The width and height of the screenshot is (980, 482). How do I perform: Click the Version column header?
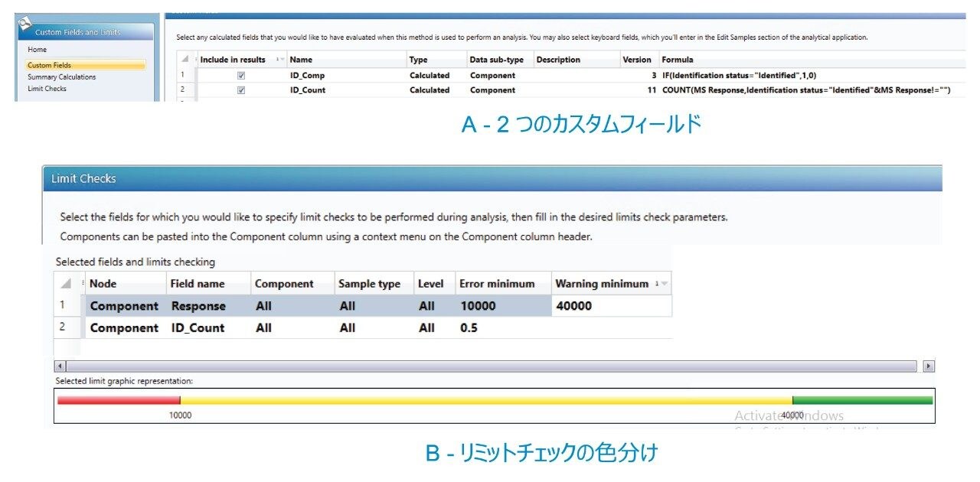coord(637,60)
